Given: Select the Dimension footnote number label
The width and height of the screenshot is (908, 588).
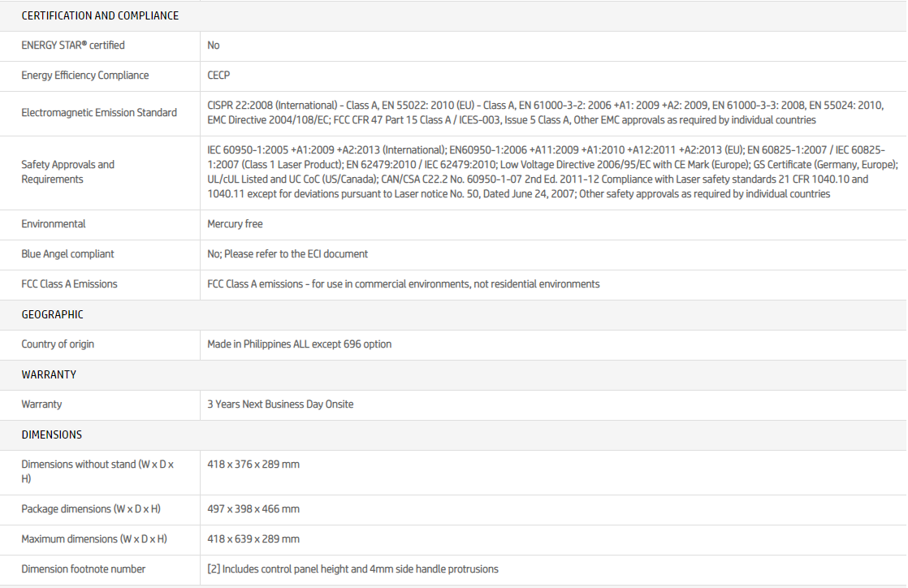Looking at the screenshot, I should tap(84, 569).
